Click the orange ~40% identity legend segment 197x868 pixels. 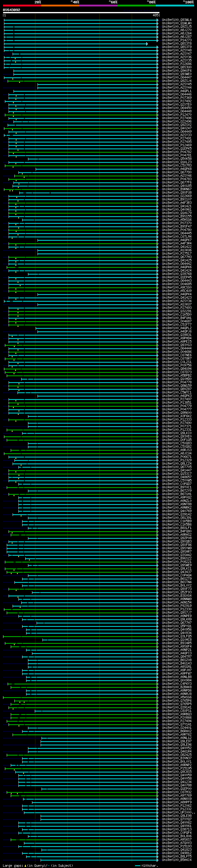click(60, 6)
